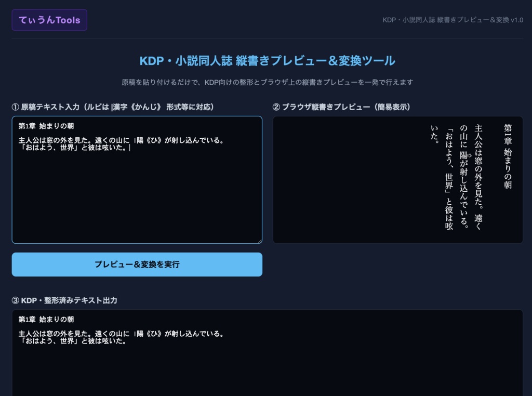Click 主人公は窓の外を見た line in input textarea

pos(121,140)
